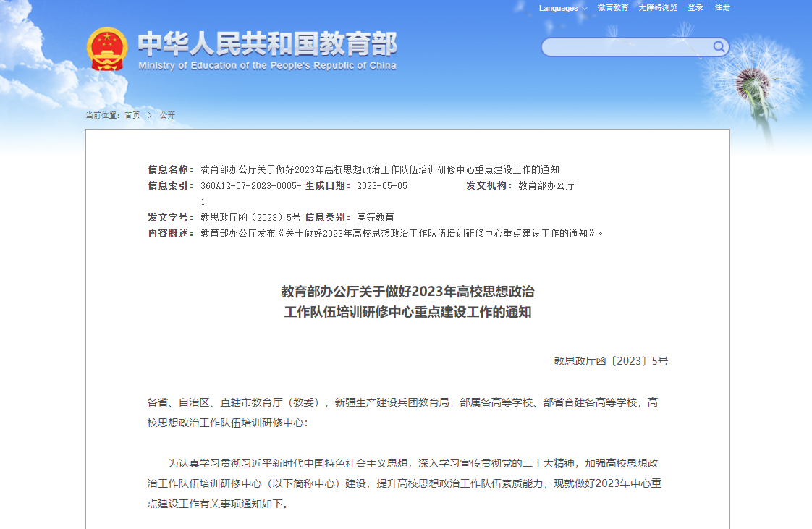Click the 生成日期 value 2023-05-05
Viewport: 812px width, 529px height.
point(382,186)
